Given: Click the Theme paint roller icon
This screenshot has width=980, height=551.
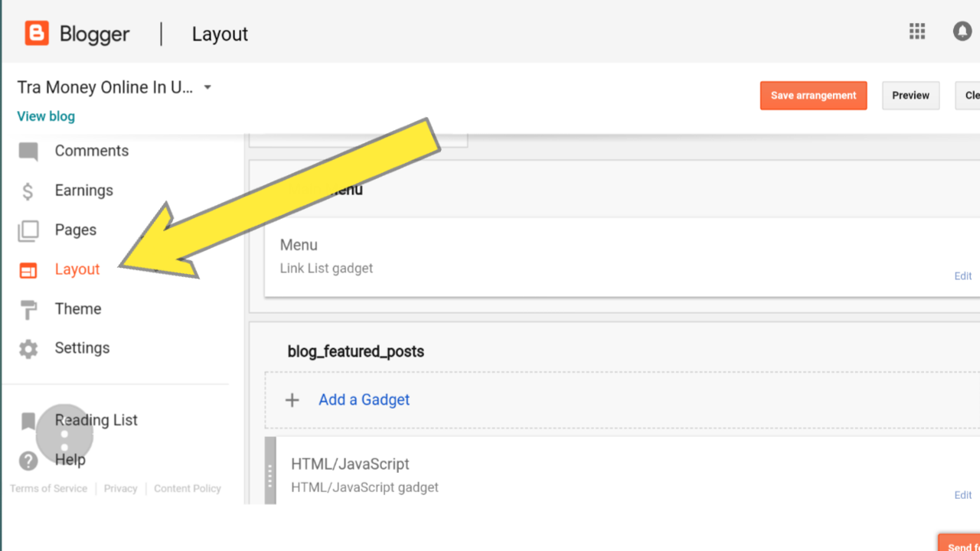Looking at the screenshot, I should point(28,310).
